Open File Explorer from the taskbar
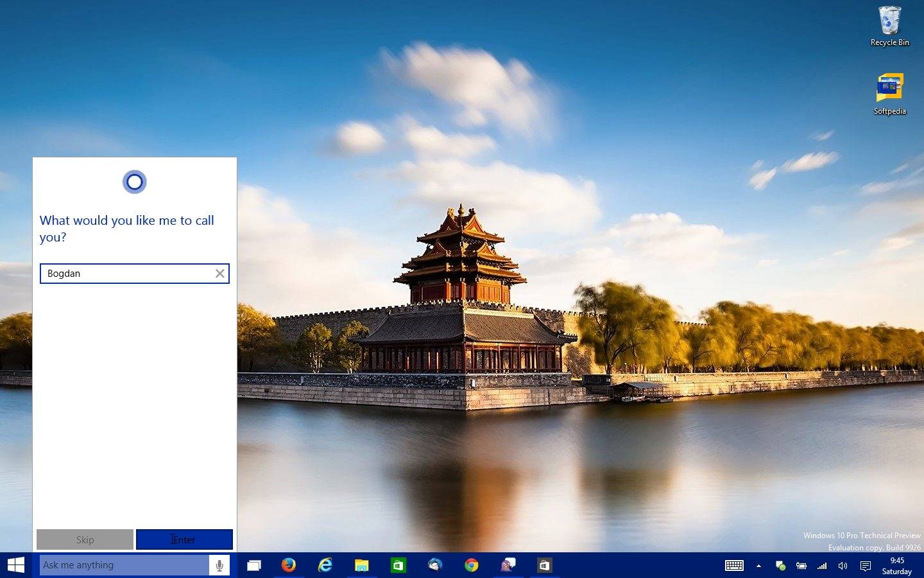The image size is (924, 578). (362, 565)
